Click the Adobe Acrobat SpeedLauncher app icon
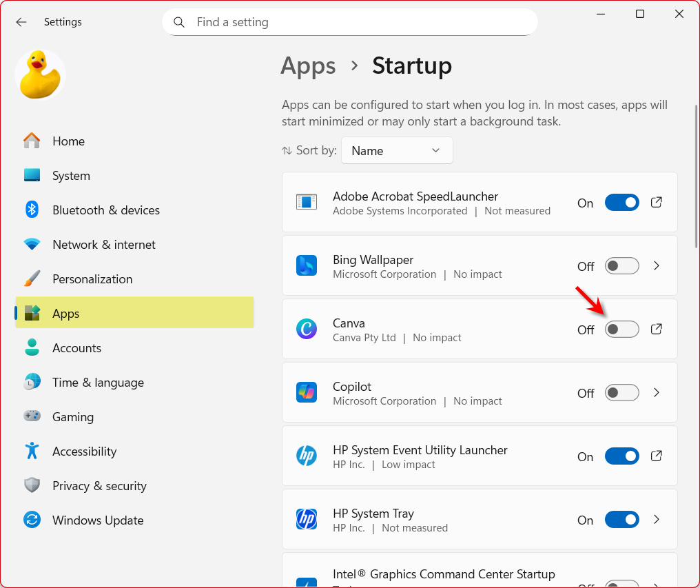 307,202
